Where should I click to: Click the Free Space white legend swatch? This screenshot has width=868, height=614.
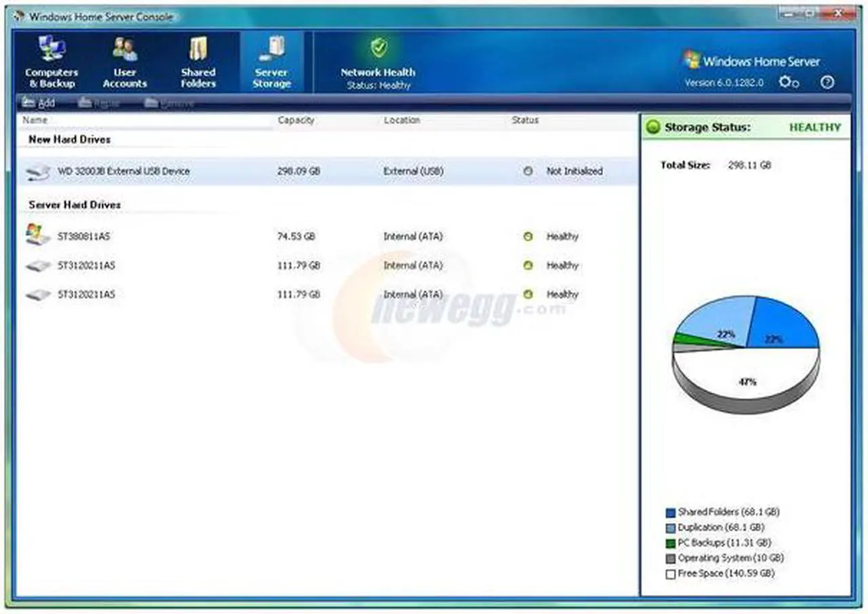[x=671, y=574]
